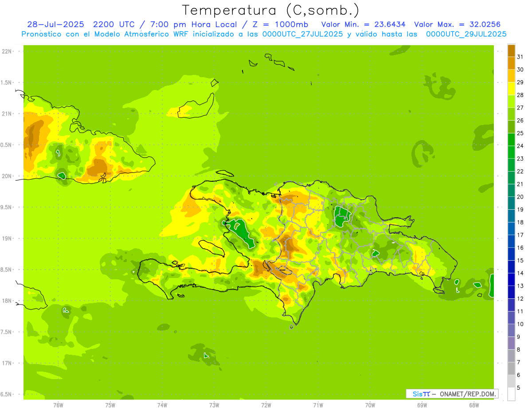Select the date text '28-Jul-2025'
This screenshot has width=532, height=411.
click(x=56, y=24)
